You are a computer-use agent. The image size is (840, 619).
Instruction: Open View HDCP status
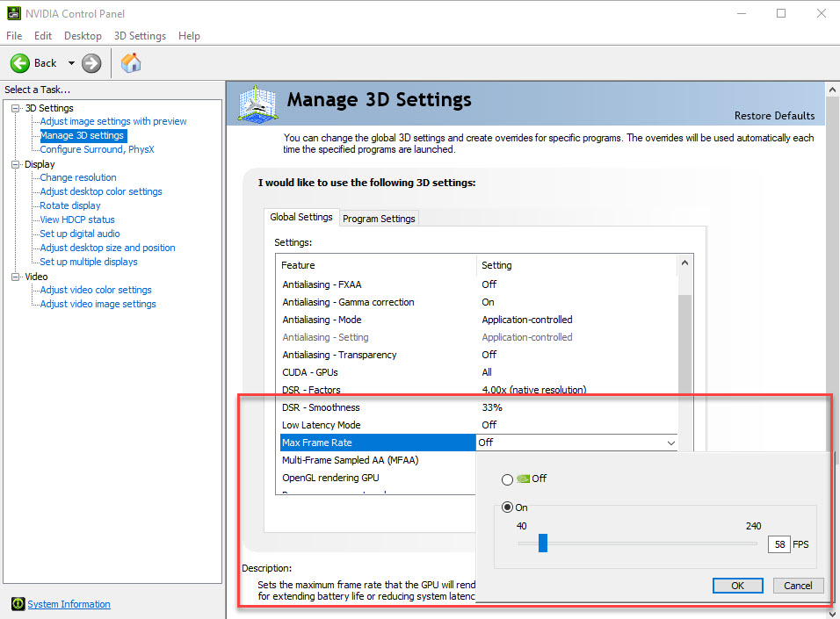(x=77, y=220)
